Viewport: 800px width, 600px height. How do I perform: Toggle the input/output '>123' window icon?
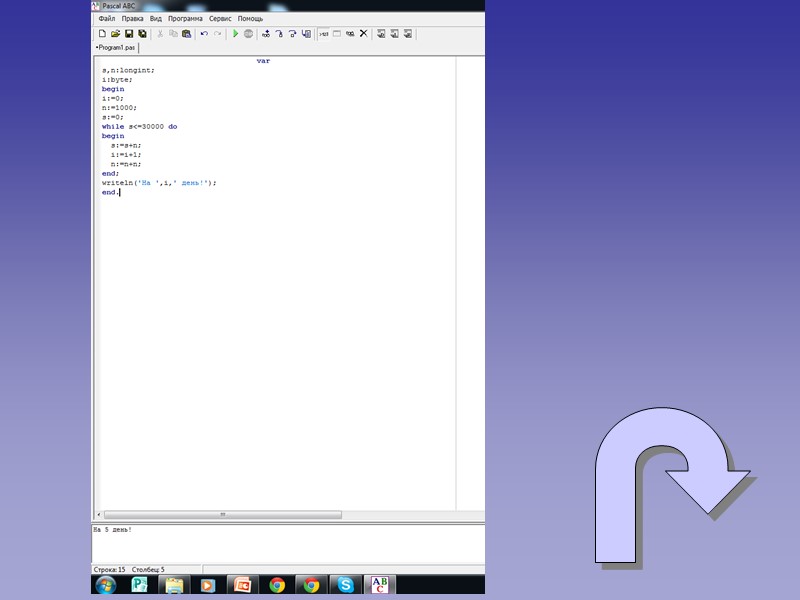point(323,34)
